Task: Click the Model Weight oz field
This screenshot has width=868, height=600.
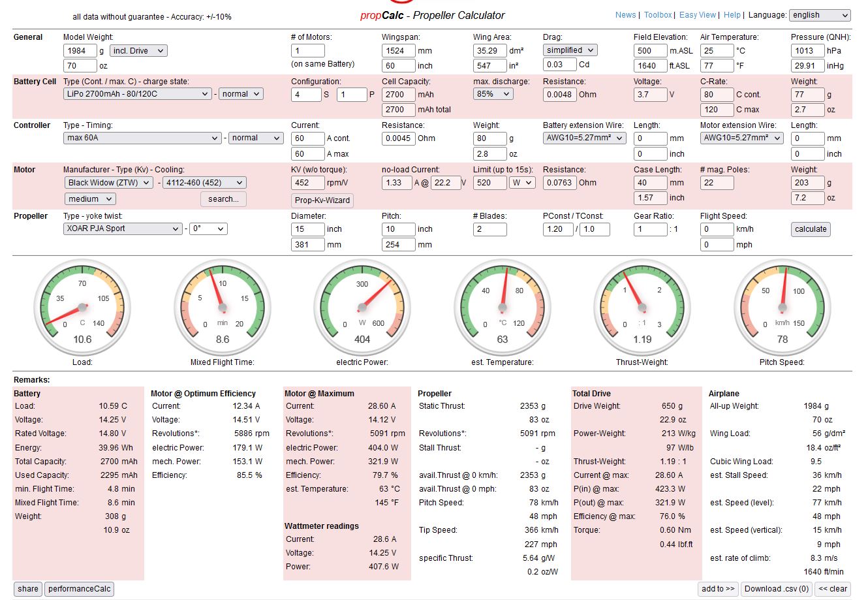Action: tap(80, 65)
